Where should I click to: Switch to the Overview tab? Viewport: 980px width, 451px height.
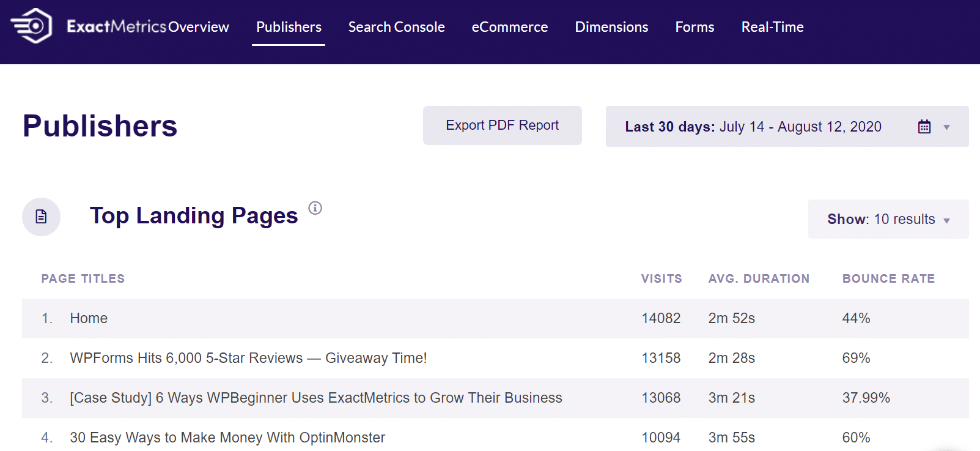point(199,27)
